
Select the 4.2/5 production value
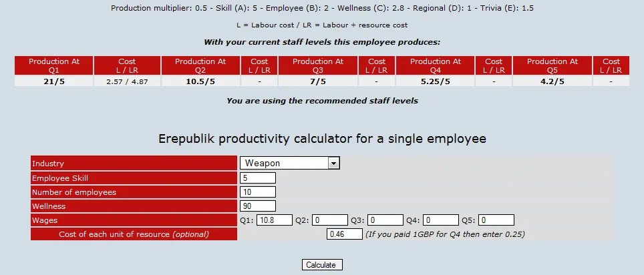tap(552, 81)
